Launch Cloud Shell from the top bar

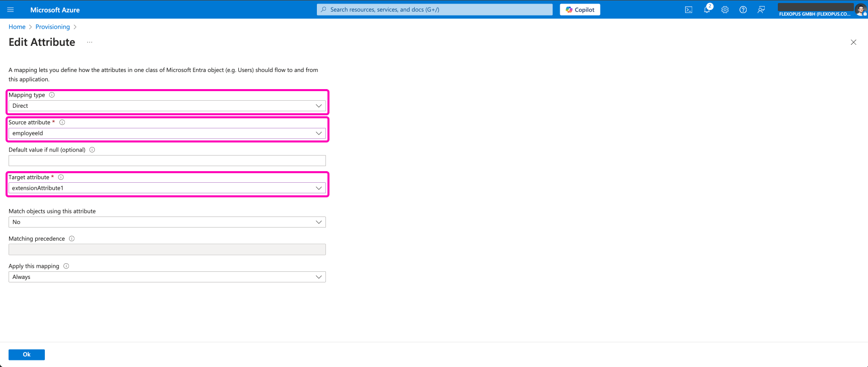point(689,10)
